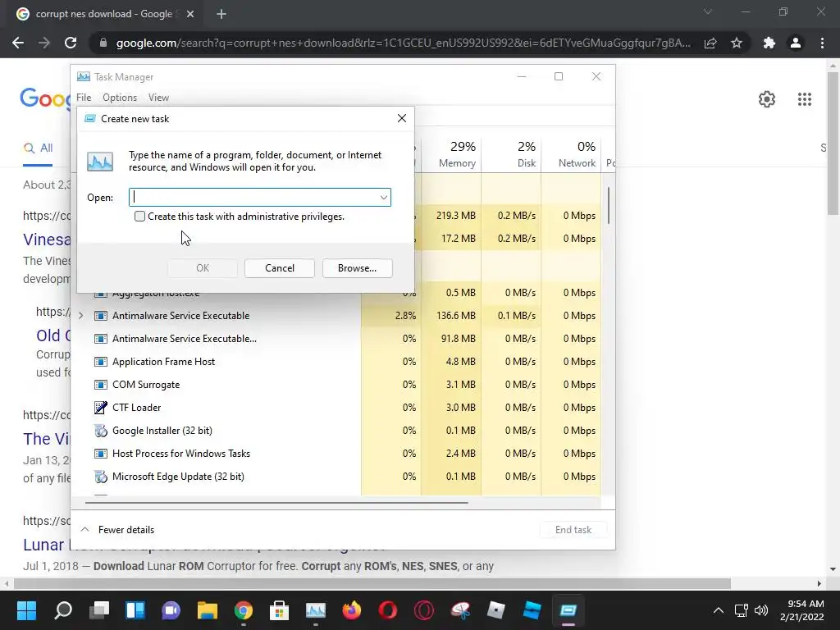840x630 pixels.
Task: Reload the Chrome page
Action: tap(71, 43)
